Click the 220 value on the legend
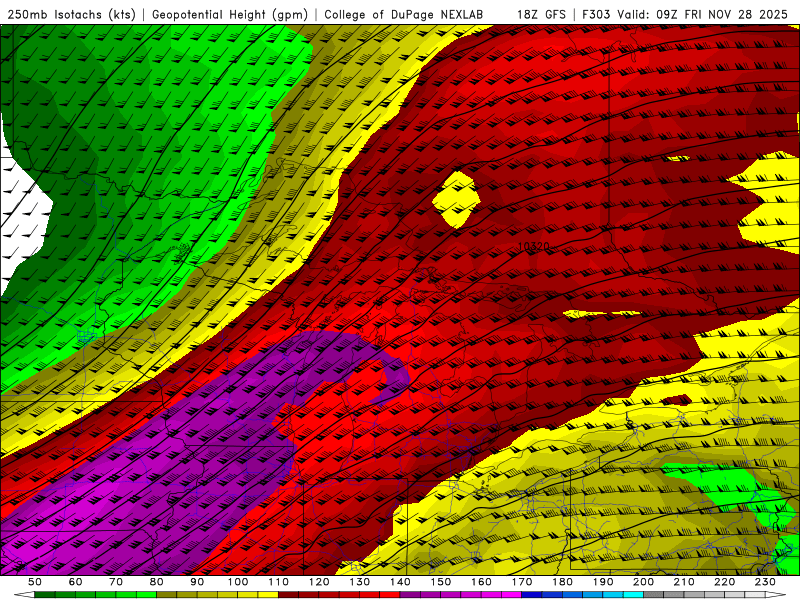800x600 pixels. [724, 582]
